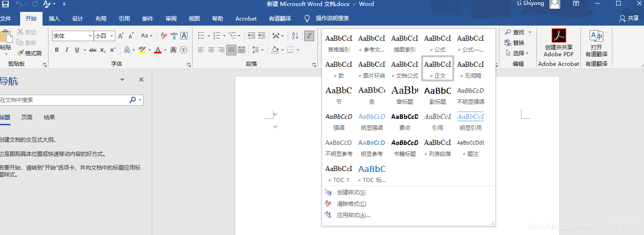
Task: Switch to the Design (设计) ribbon tab
Action: (x=78, y=19)
